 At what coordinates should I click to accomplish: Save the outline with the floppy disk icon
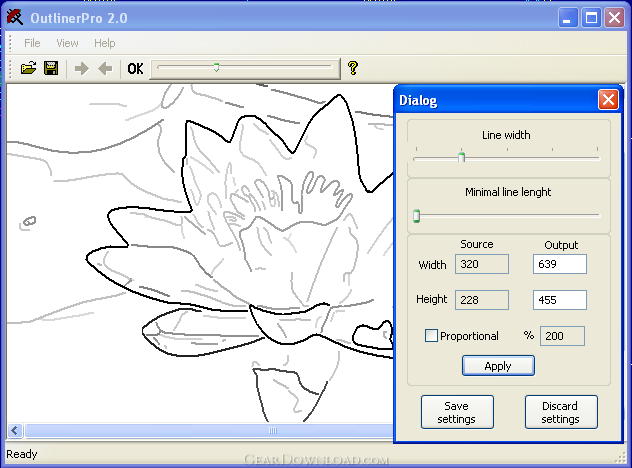(51, 68)
